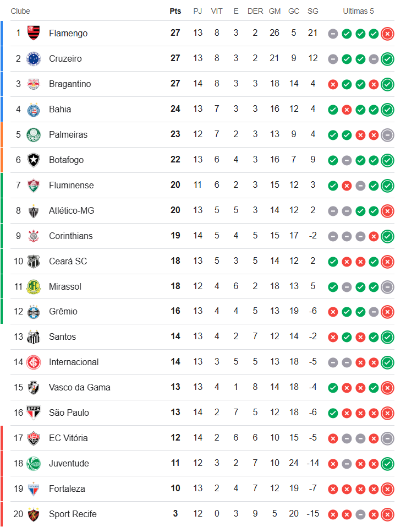Click Juventude's latest match win indicator
This screenshot has width=406, height=532.
coord(387,464)
